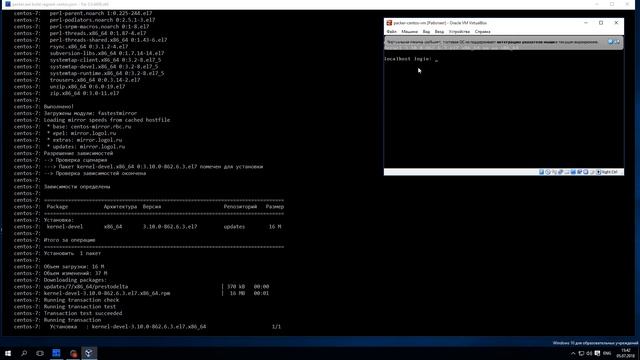Open the Машина menu in VirtualBox
The image size is (640, 360).
[409, 31]
